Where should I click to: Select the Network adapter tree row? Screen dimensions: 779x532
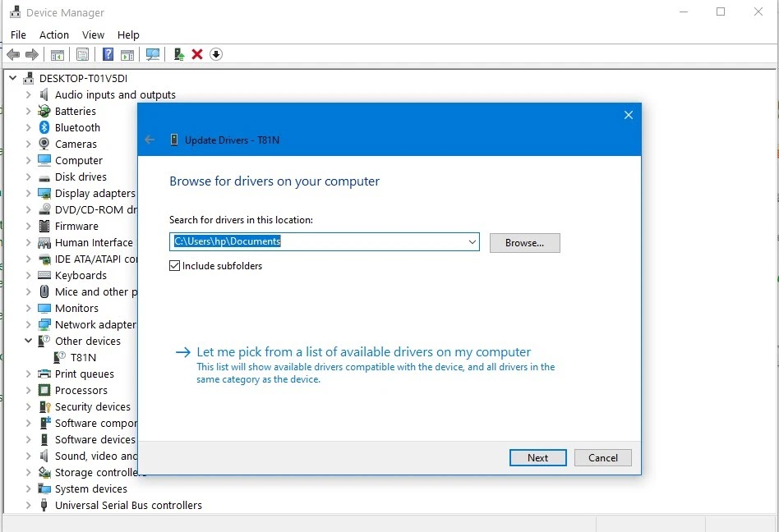[95, 324]
